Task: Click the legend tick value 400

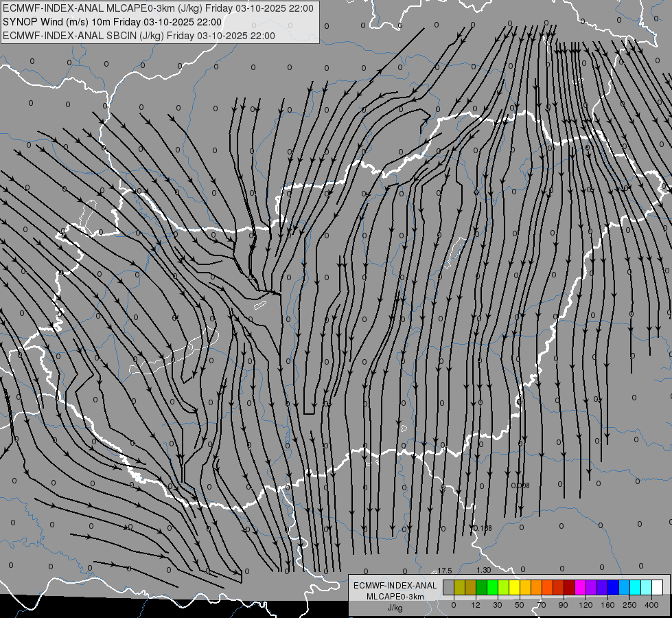Action: pos(651,605)
